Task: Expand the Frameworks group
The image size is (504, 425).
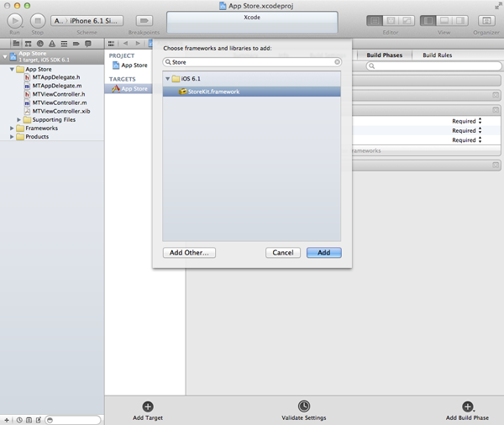Action: click(12, 128)
